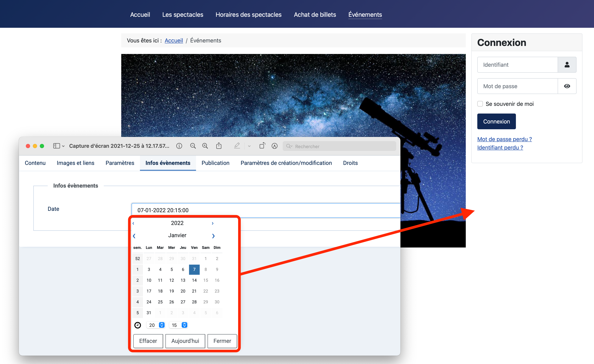Switch to the Paramètres tab
The height and width of the screenshot is (364, 594).
pos(120,163)
